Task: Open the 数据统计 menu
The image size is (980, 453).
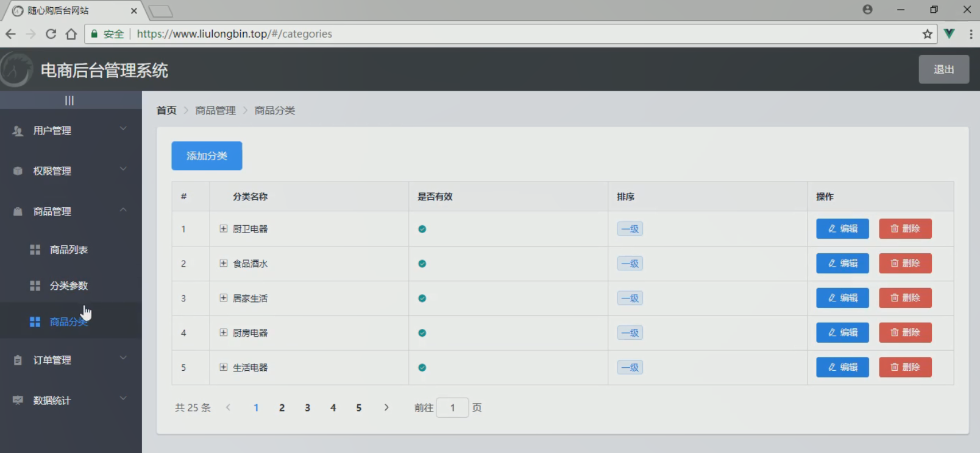Action: [71, 400]
